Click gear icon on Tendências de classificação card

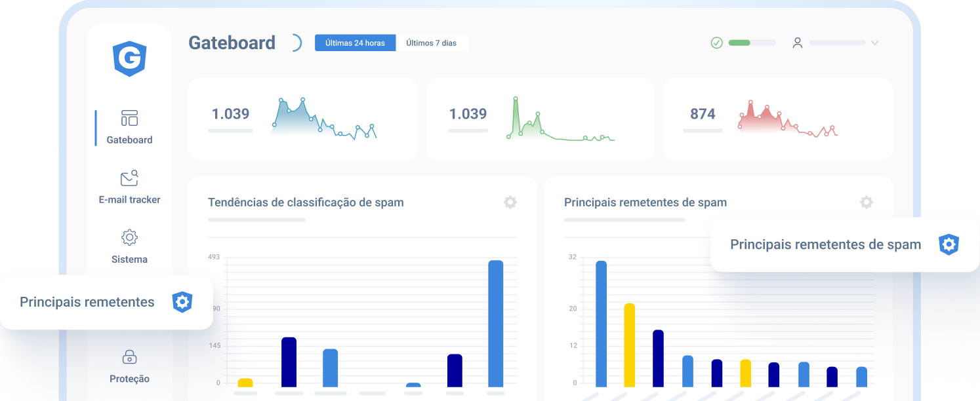pyautogui.click(x=510, y=202)
